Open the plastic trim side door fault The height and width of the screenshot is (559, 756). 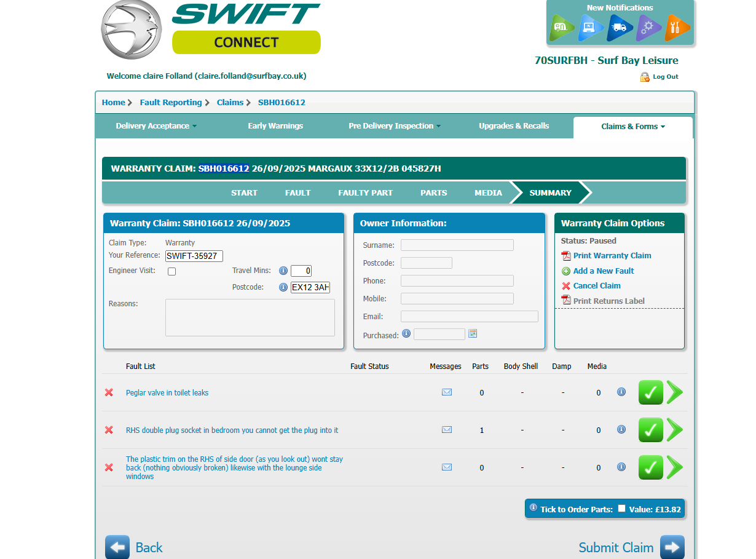point(235,468)
